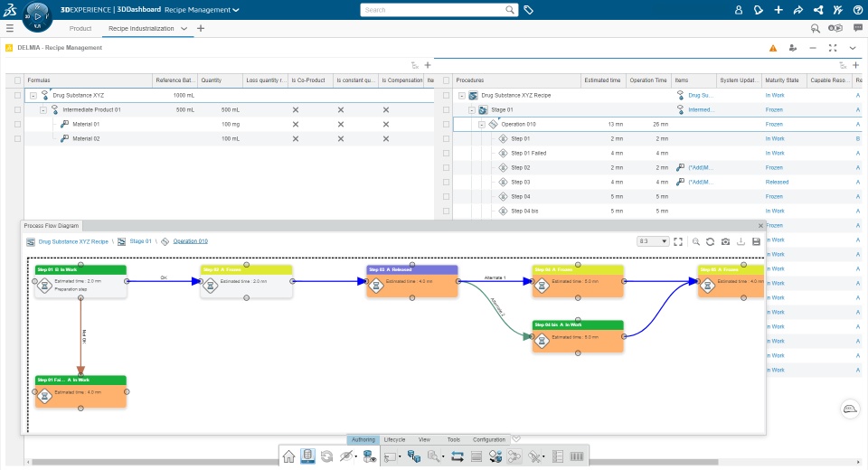Click the warning triangle icon
The image size is (868, 470).
[773, 48]
